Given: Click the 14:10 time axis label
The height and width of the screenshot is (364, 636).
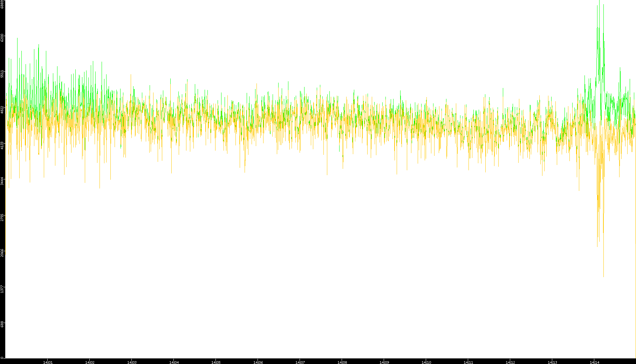Looking at the screenshot, I should pos(426,362).
